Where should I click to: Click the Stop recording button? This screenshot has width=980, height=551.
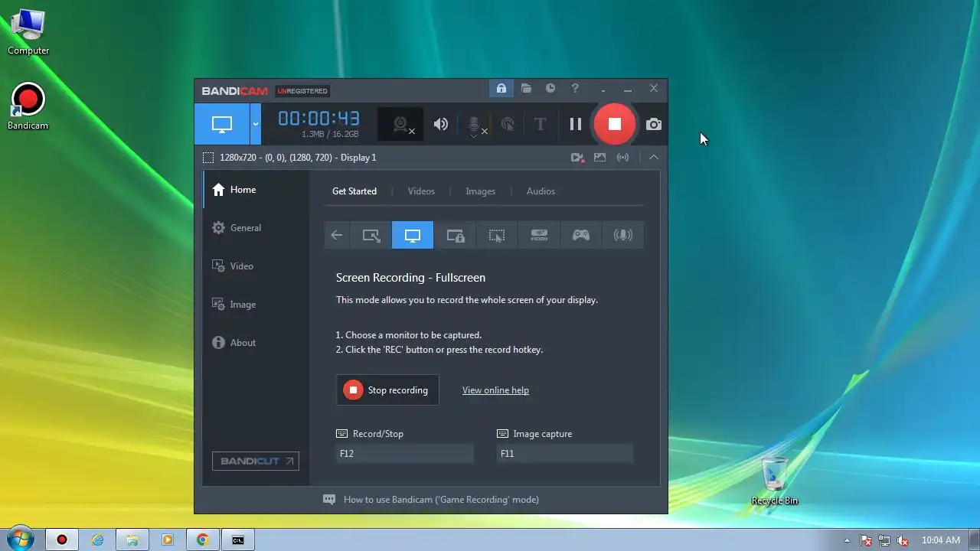click(x=387, y=390)
